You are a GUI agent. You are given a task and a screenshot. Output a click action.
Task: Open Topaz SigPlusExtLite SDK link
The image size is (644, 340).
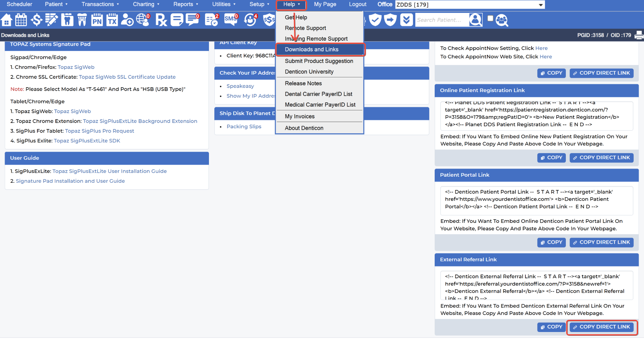[x=87, y=141]
